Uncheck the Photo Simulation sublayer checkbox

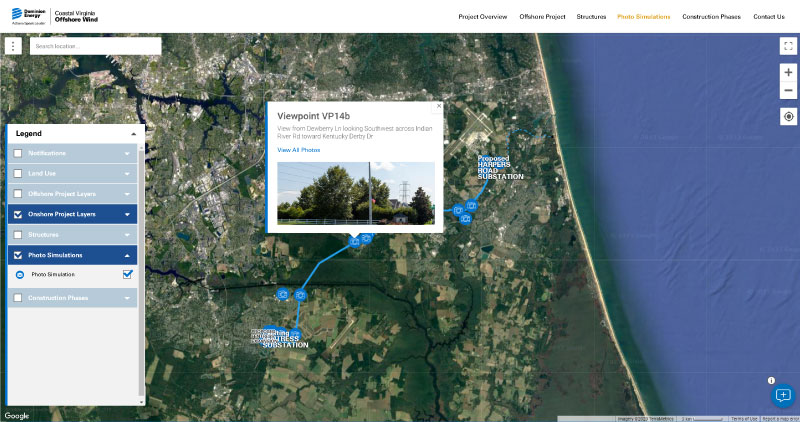pyautogui.click(x=127, y=275)
